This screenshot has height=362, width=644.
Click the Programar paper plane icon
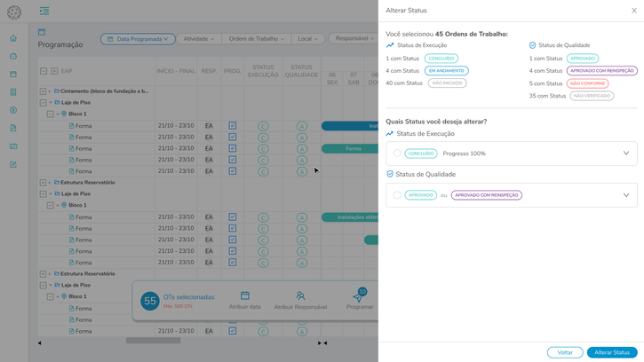(x=358, y=296)
